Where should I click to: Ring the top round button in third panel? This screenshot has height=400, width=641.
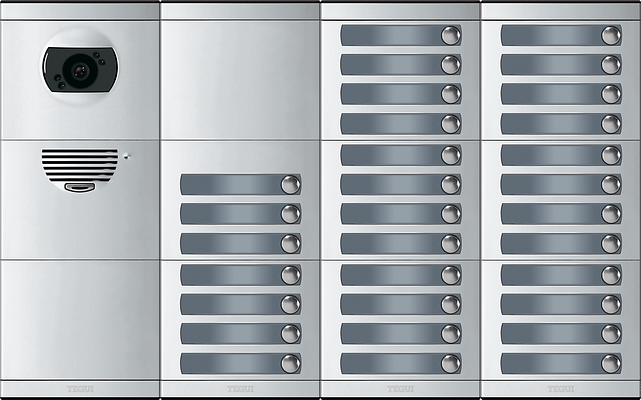pos(451,35)
